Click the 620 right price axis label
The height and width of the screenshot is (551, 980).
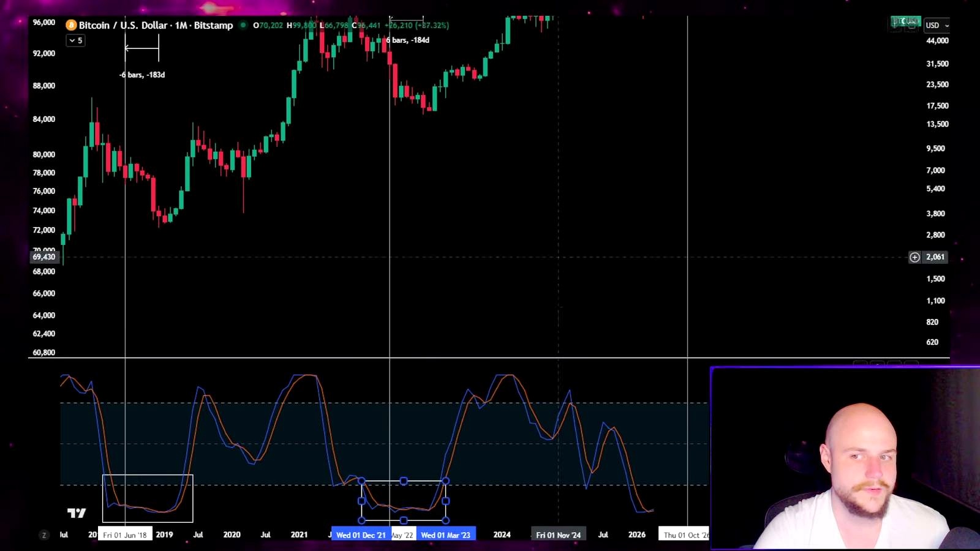932,342
